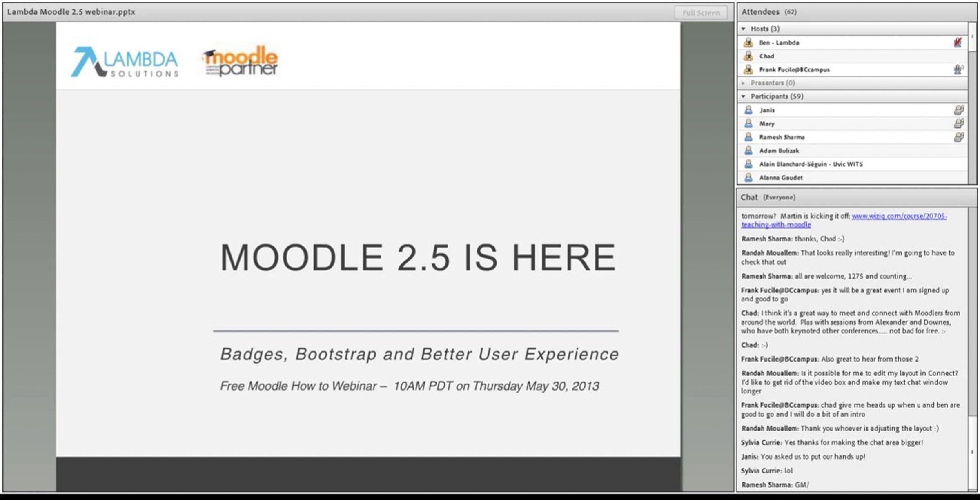Select Alain Blanchard-Séguin in attendee list
The height and width of the screenshot is (500, 980).
point(811,164)
